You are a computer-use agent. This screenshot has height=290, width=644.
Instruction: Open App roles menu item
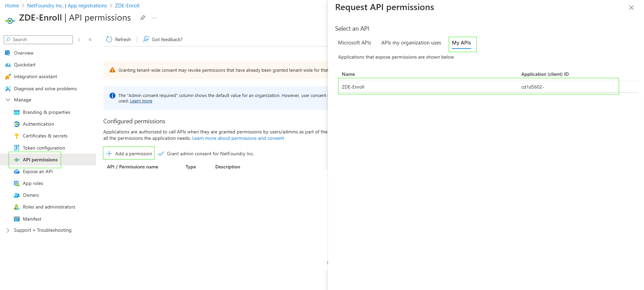pos(33,183)
